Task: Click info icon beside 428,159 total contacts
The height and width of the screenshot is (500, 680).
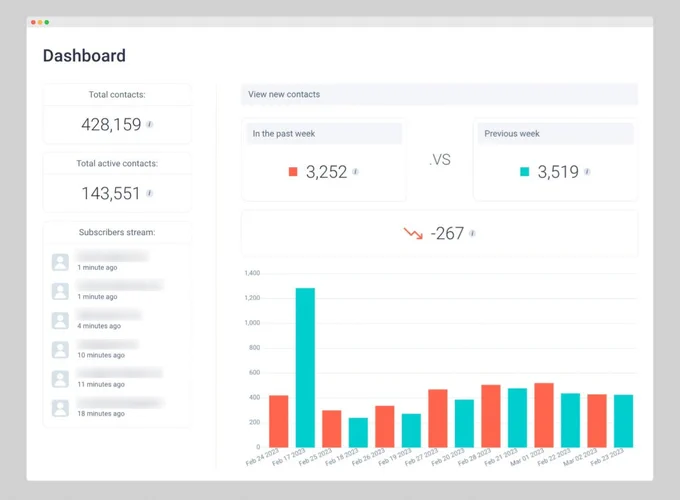Action: click(150, 124)
